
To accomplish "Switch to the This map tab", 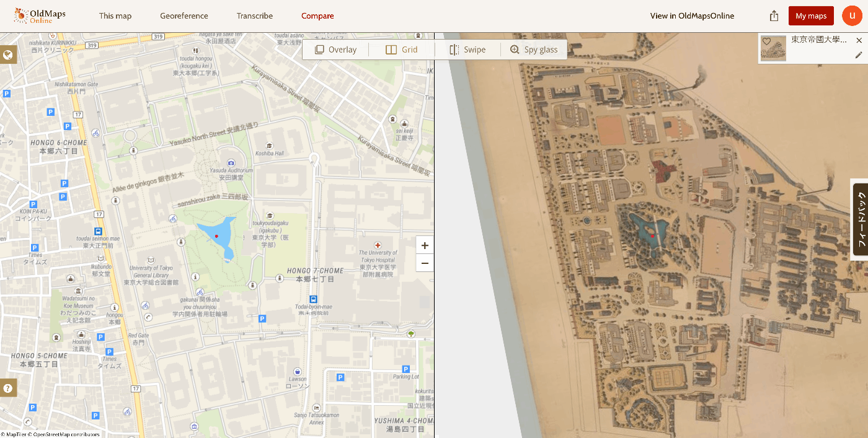I will point(115,16).
